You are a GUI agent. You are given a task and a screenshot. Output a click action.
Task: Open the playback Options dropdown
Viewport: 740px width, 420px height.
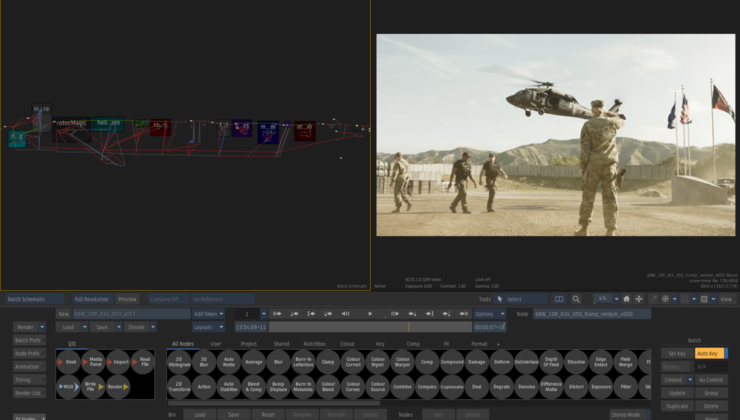(489, 313)
